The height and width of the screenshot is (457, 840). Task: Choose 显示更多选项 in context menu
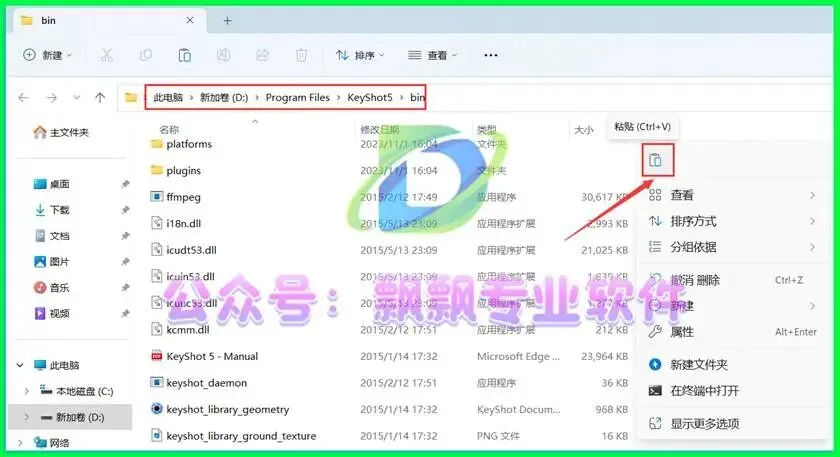click(732, 423)
